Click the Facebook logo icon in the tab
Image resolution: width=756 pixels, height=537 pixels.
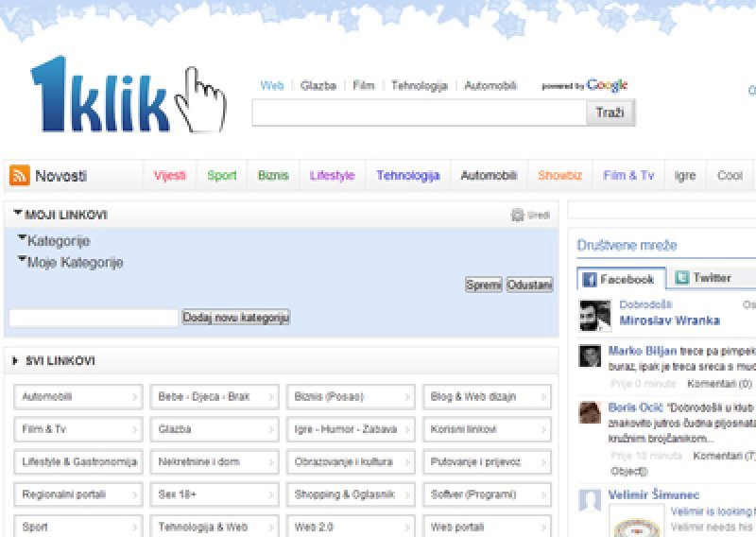point(589,279)
